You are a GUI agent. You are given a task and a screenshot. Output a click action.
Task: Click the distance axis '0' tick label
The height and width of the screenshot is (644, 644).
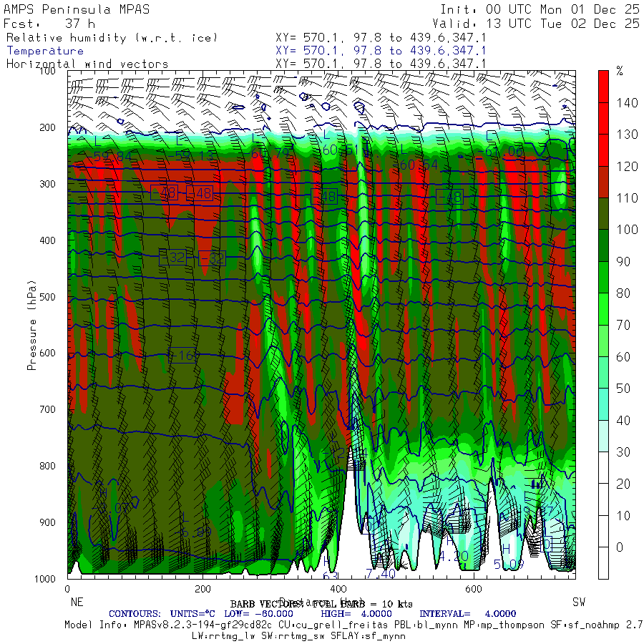tap(67, 589)
